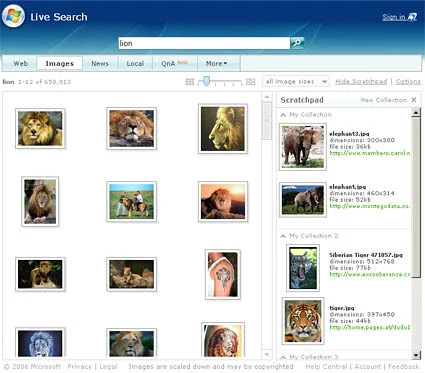Open tiger.jpg thumbnail in Scratchpad
Screen dimensions: 425x373
[x=303, y=321]
